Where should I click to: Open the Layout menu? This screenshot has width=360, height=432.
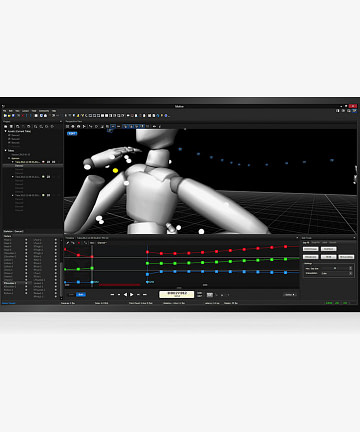(25, 111)
